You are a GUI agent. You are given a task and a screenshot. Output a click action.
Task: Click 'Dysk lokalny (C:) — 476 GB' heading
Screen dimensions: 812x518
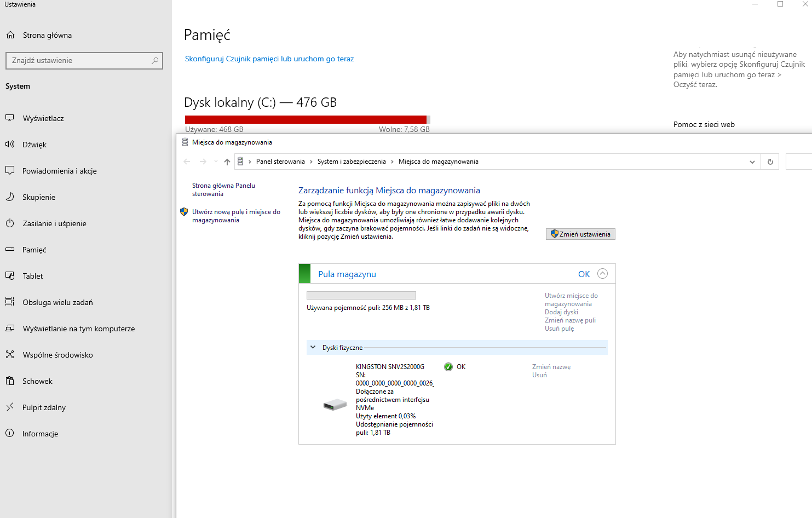click(x=261, y=102)
